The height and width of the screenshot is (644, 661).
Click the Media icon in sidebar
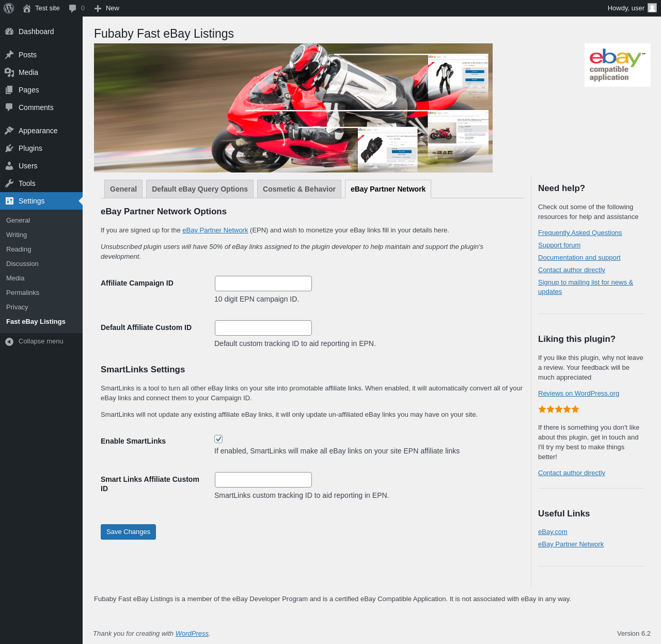coord(9,72)
